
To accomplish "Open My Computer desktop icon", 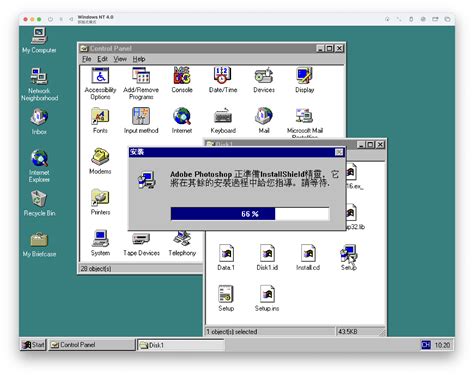I will 39,40.
